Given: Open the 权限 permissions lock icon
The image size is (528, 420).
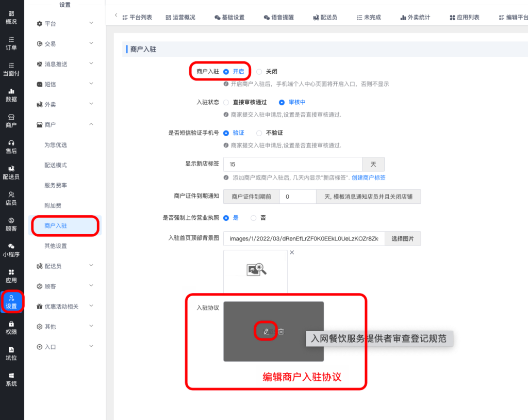Looking at the screenshot, I should [11, 327].
